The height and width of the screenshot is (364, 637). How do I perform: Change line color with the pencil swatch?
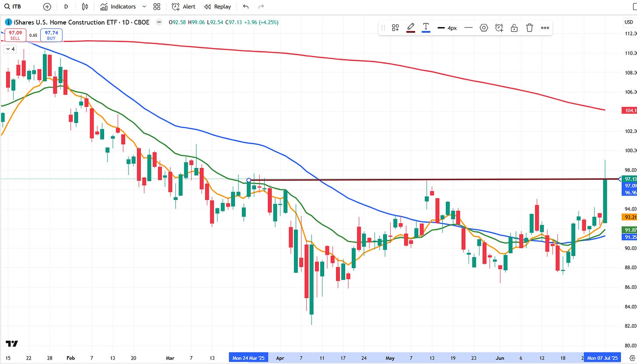(x=411, y=28)
